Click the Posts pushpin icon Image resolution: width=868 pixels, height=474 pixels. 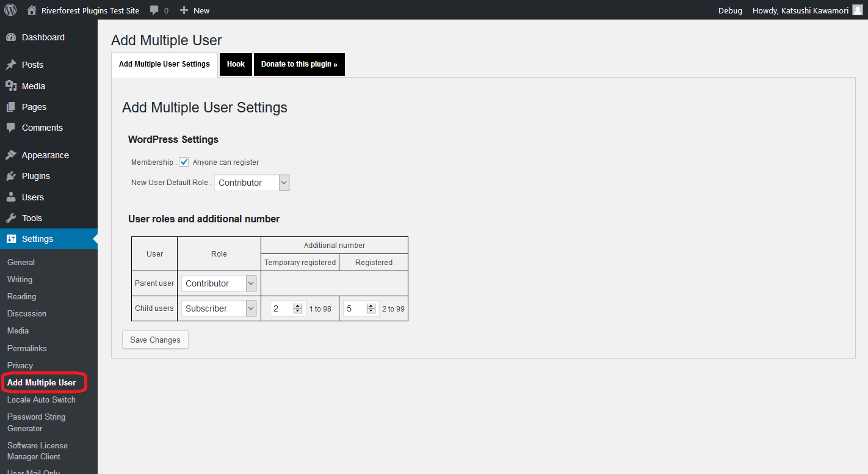(x=11, y=65)
